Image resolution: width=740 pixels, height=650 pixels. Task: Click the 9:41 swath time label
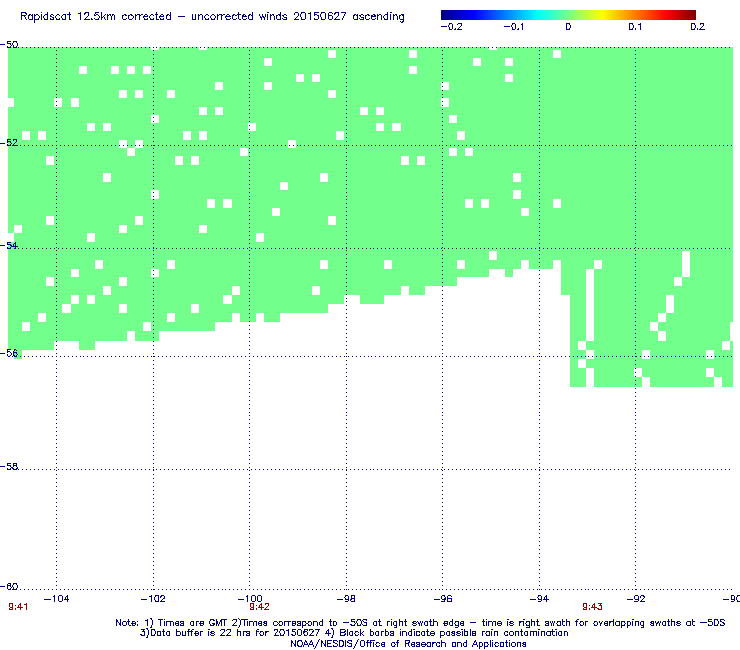point(18,607)
